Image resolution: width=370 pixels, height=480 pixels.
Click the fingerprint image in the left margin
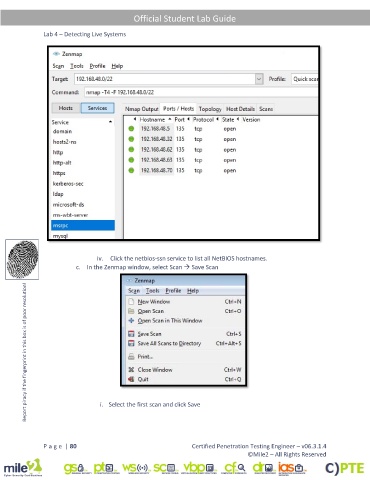[22, 259]
